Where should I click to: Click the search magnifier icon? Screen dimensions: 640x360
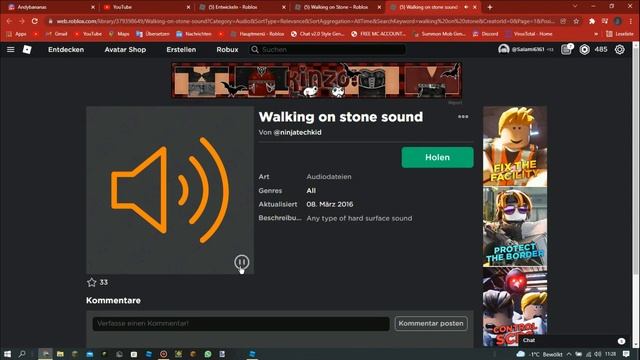[x=255, y=49]
